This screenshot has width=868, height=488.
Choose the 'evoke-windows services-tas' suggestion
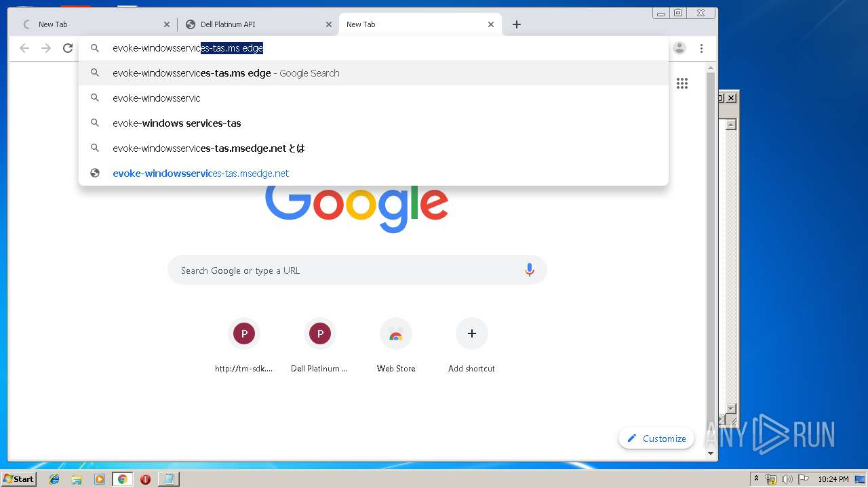pos(374,123)
